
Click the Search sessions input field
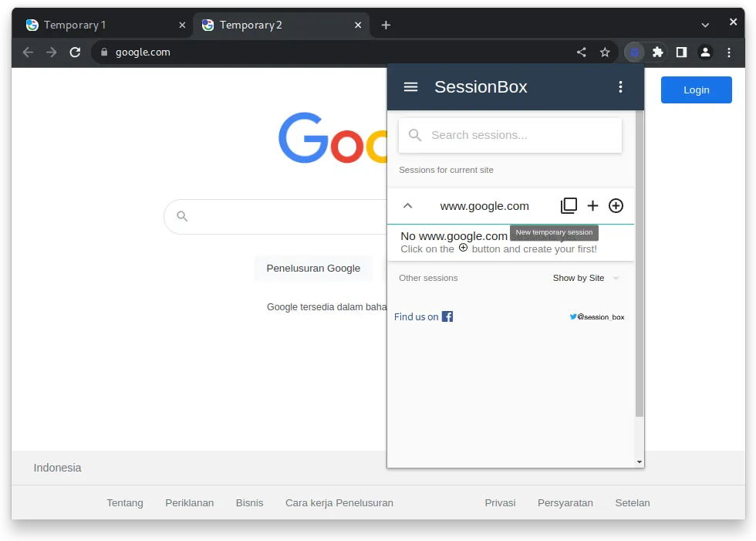[509, 135]
